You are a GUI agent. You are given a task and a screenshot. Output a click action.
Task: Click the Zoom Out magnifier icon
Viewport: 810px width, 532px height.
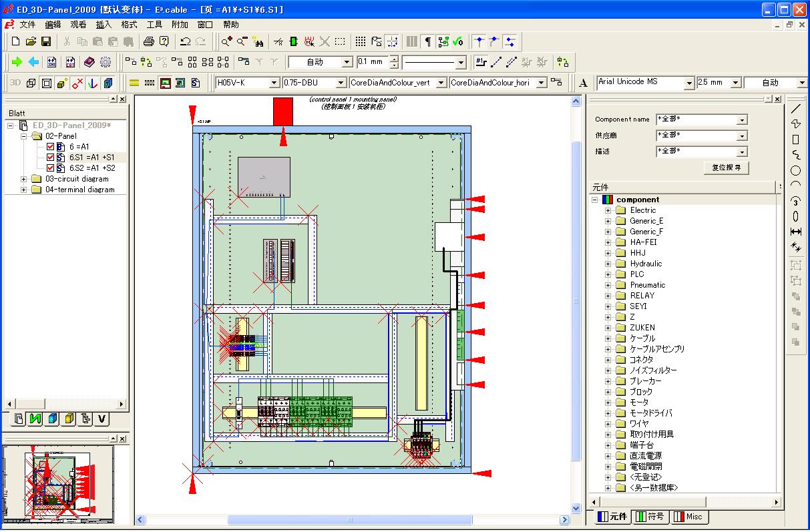click(x=242, y=41)
